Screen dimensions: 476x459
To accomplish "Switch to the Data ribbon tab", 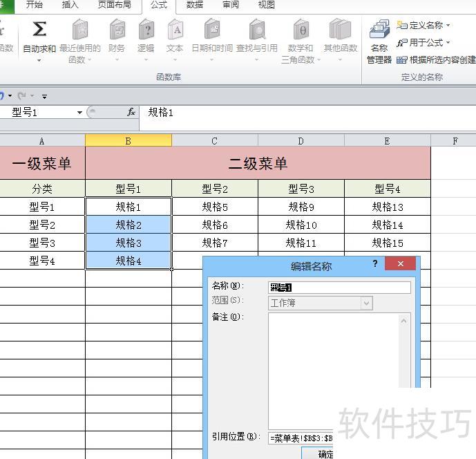I will [x=195, y=5].
